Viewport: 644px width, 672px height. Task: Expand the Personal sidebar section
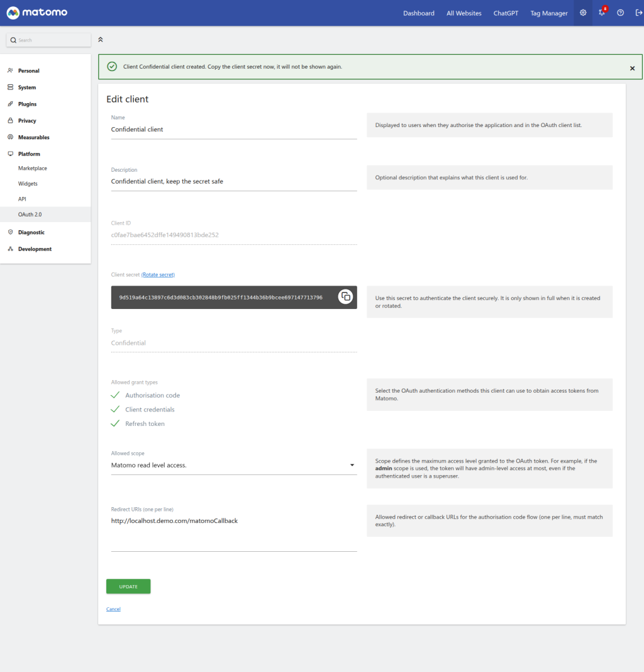(28, 71)
